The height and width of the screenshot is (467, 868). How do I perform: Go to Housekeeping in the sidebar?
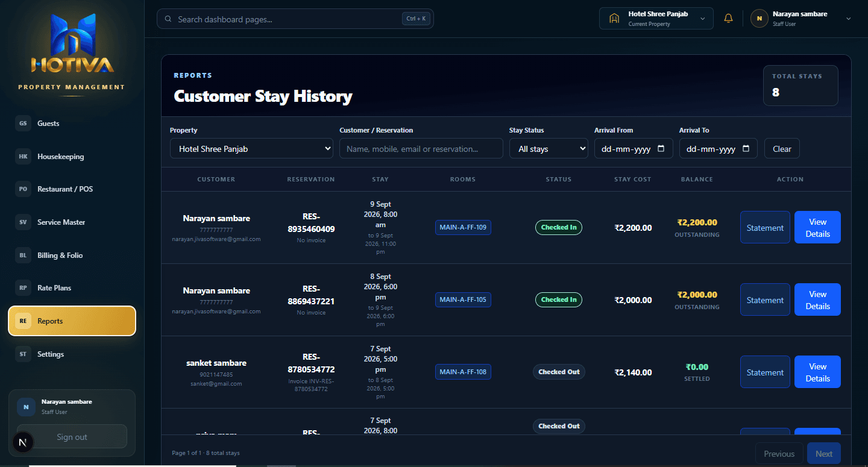tap(72, 157)
